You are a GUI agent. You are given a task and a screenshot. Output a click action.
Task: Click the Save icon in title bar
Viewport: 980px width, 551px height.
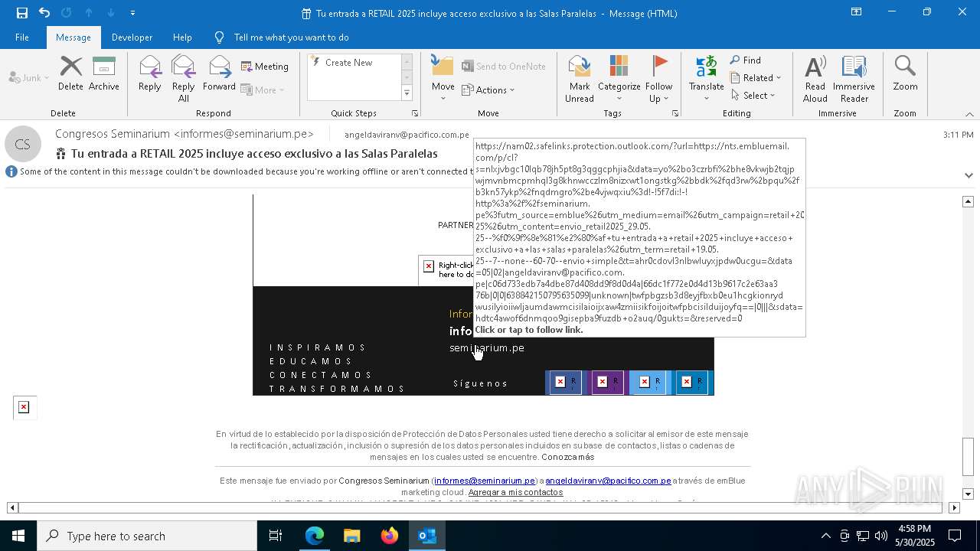pyautogui.click(x=22, y=13)
